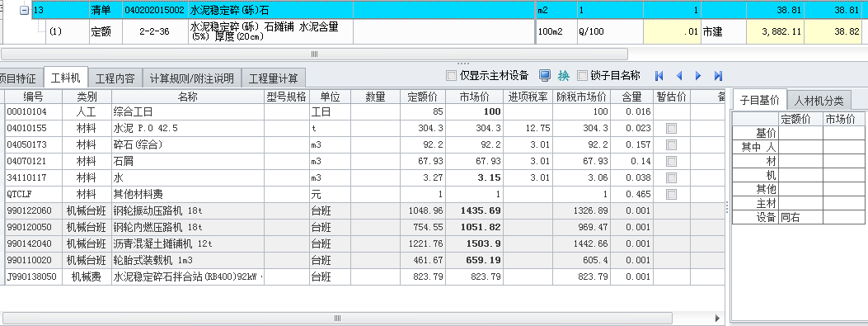Click market price 1435.69 cell
This screenshot has width=868, height=326.
coord(474,210)
